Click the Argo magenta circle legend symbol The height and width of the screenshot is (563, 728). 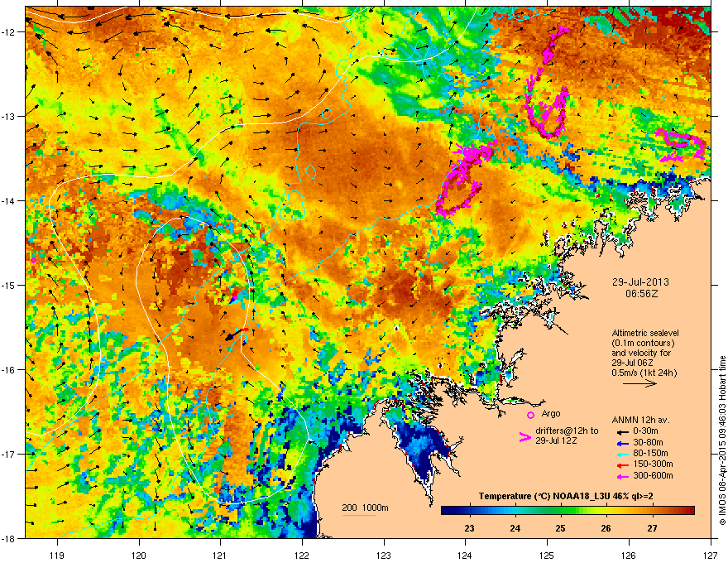coord(530,415)
